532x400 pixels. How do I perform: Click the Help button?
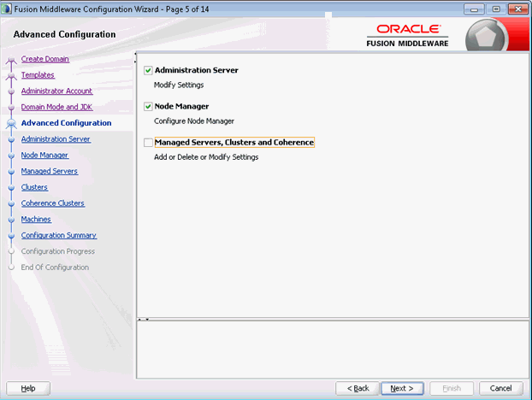[28, 388]
